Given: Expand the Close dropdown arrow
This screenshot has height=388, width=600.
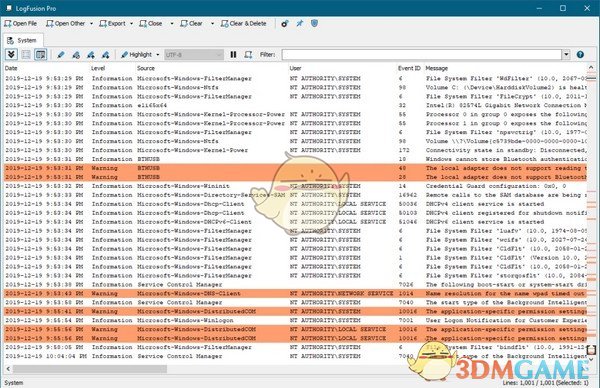Looking at the screenshot, I should [x=172, y=24].
